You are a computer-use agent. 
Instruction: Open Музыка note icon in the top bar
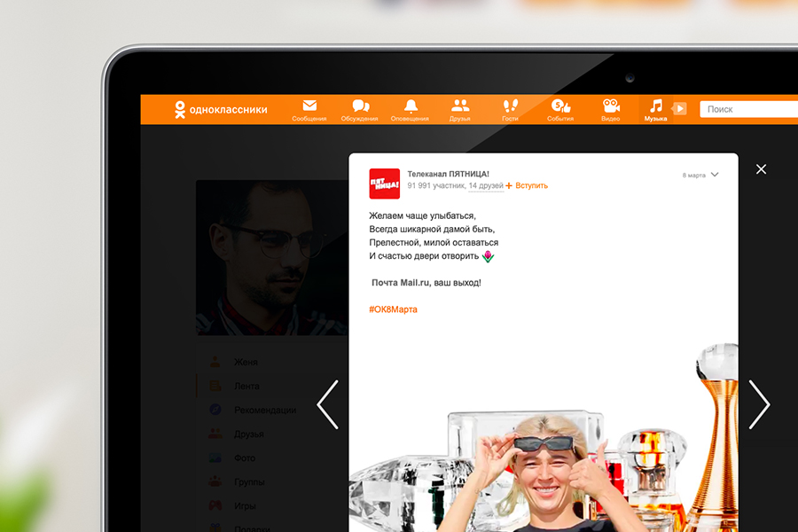(x=655, y=110)
